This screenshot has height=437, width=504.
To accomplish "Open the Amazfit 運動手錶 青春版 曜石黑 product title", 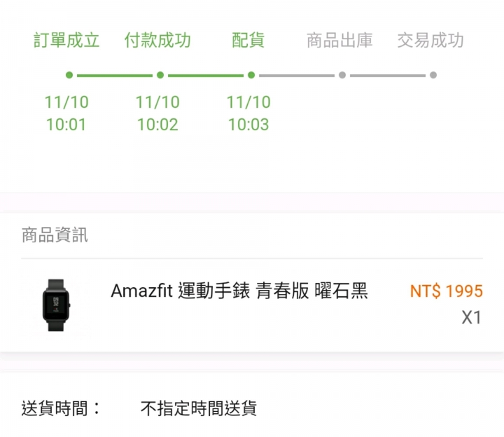I will tap(239, 291).
